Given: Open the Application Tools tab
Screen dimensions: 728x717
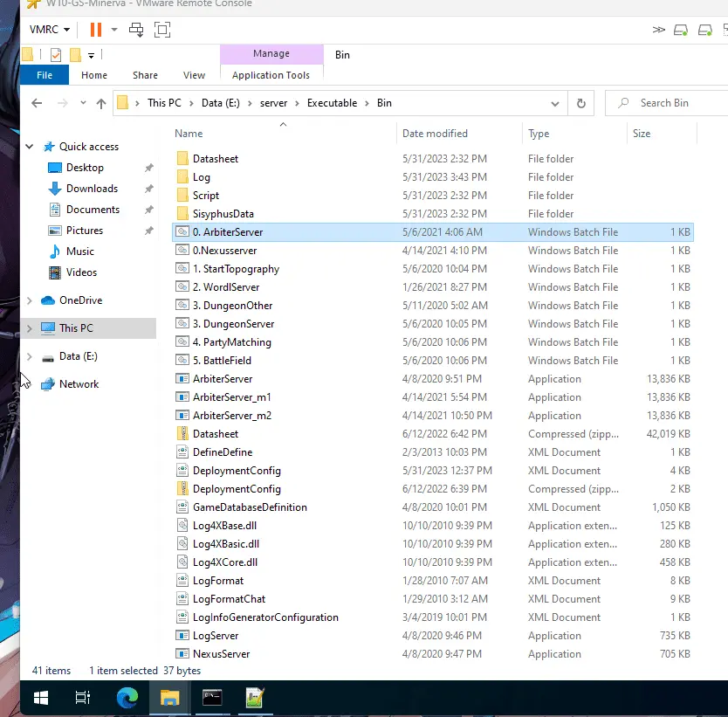Looking at the screenshot, I should pyautogui.click(x=271, y=75).
